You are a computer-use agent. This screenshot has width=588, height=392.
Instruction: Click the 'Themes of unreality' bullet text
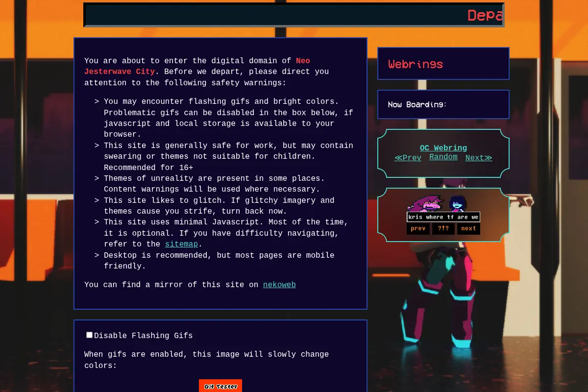[x=214, y=184]
